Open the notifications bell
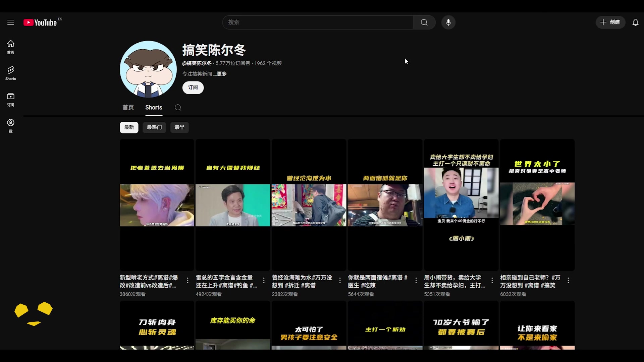644x362 pixels. point(635,22)
